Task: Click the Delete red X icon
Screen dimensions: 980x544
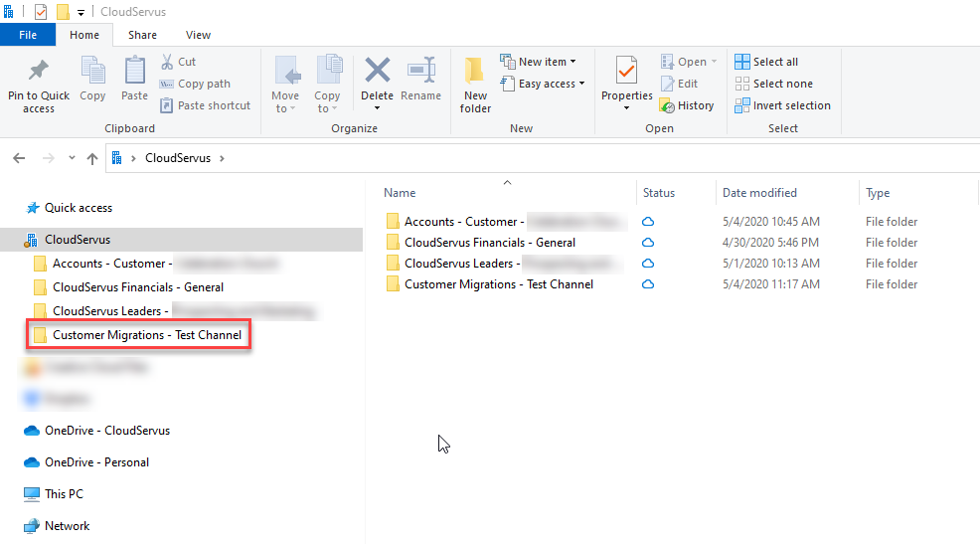Action: [377, 70]
